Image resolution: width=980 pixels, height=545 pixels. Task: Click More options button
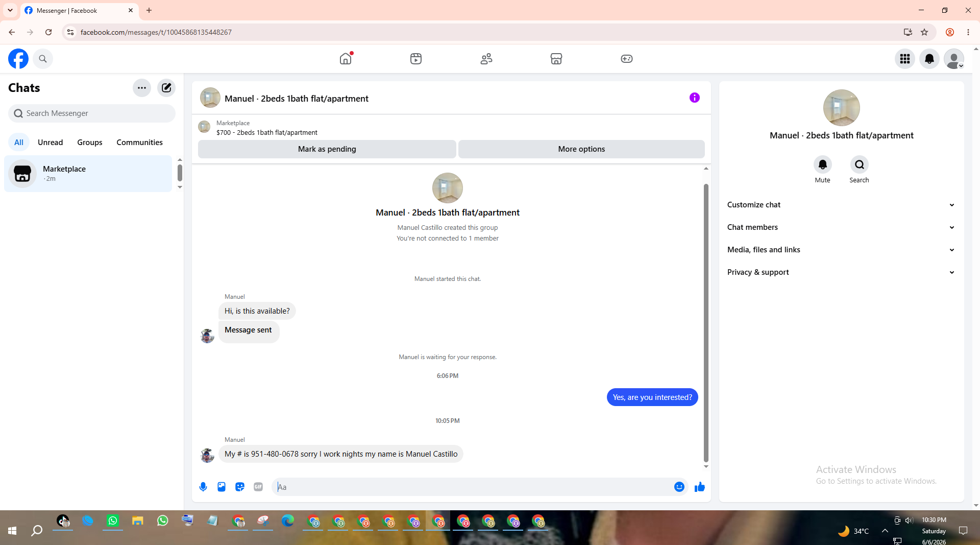click(x=581, y=149)
